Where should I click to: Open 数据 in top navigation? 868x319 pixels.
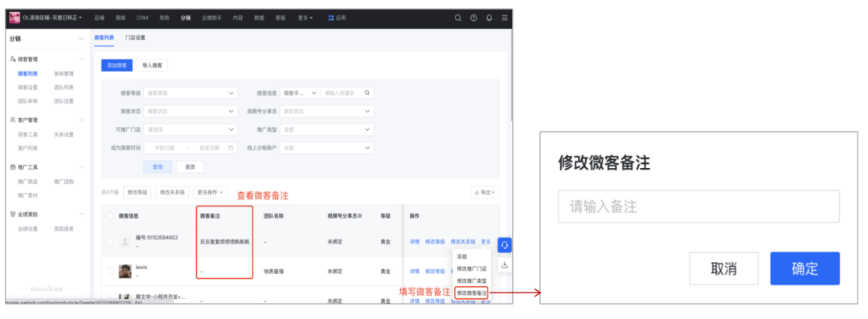coord(259,18)
